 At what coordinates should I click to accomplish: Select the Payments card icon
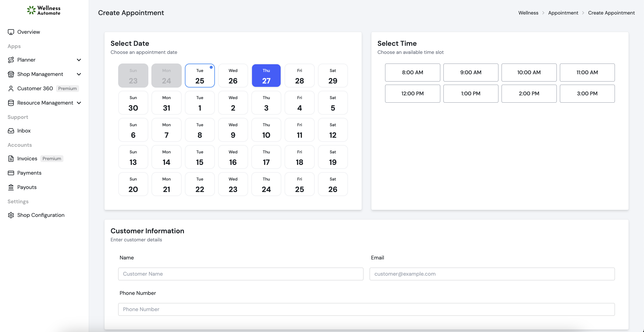coord(11,172)
